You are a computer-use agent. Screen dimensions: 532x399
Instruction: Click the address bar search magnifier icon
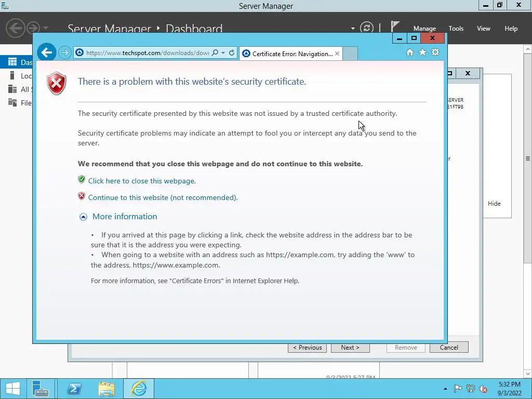pos(215,53)
